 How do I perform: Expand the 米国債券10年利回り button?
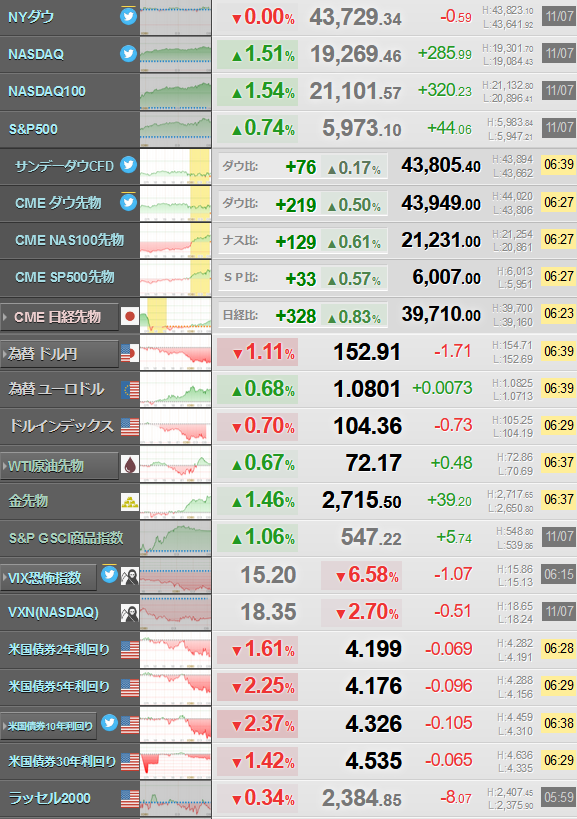coord(49,726)
